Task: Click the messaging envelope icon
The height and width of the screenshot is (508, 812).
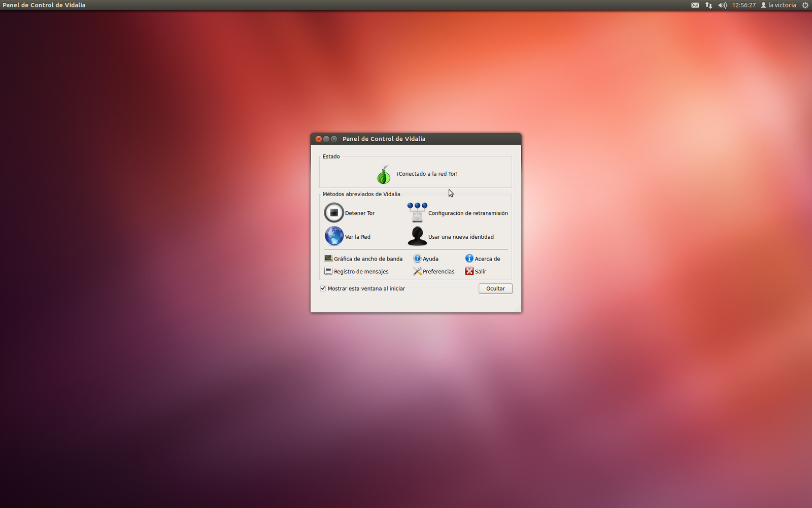Action: [x=695, y=5]
